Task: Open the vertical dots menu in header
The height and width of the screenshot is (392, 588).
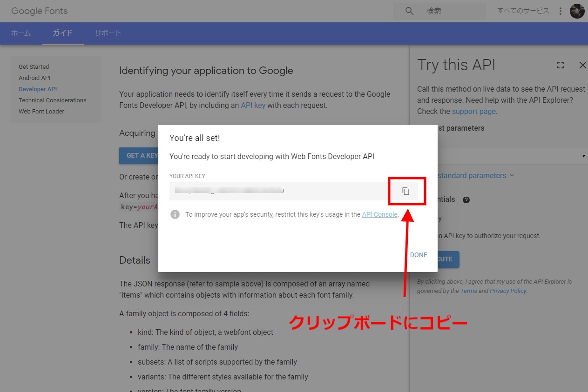Action: point(561,11)
